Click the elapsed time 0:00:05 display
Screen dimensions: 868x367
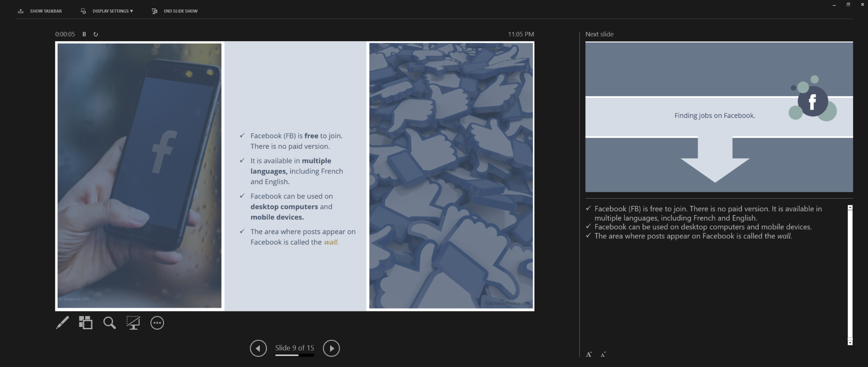click(65, 34)
